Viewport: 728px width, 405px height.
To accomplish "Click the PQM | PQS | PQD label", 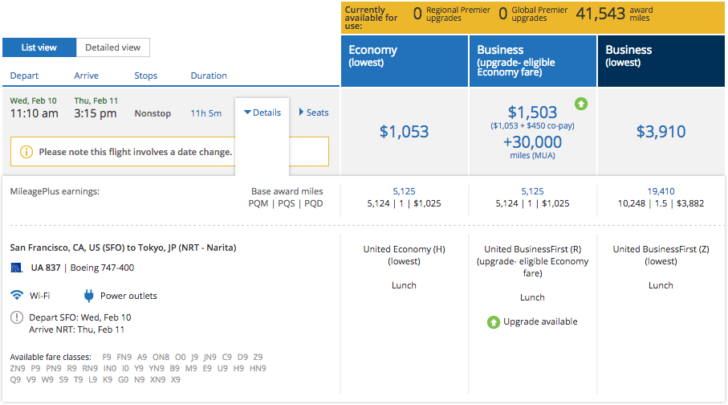I will pyautogui.click(x=286, y=203).
